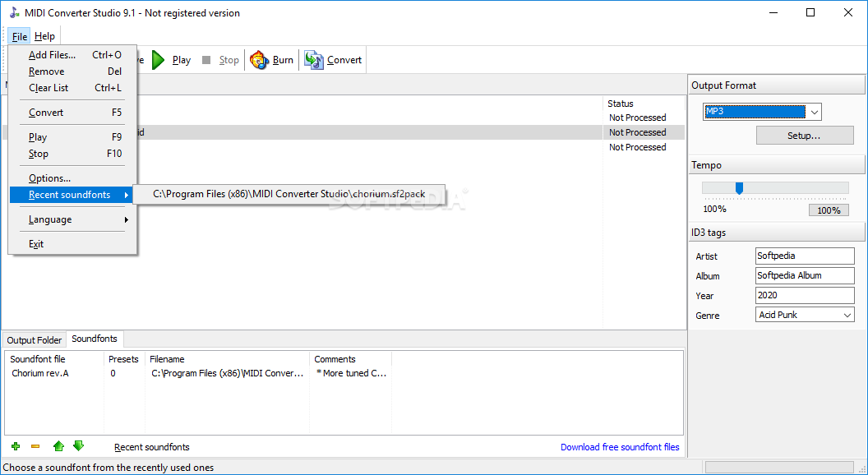Click the Setup... button

(x=805, y=136)
